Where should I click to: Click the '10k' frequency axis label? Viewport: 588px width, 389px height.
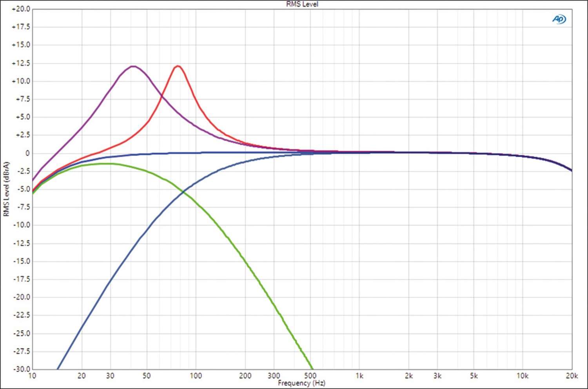click(523, 376)
